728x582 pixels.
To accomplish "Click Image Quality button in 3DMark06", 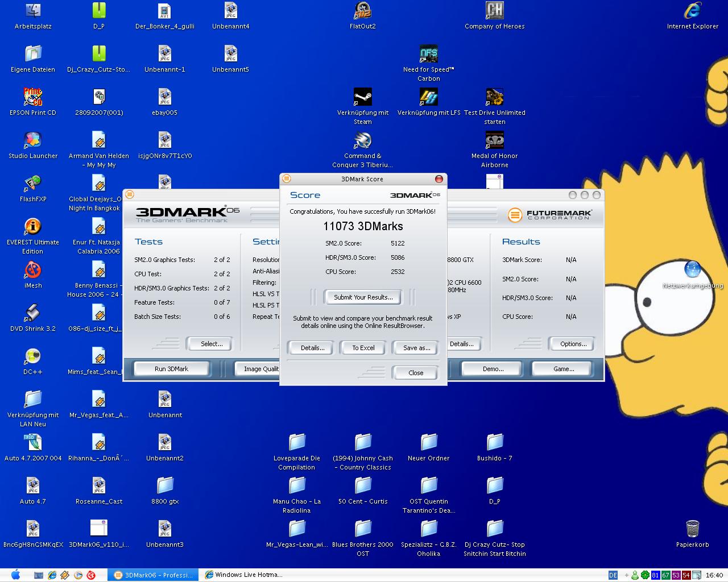I will (x=257, y=369).
